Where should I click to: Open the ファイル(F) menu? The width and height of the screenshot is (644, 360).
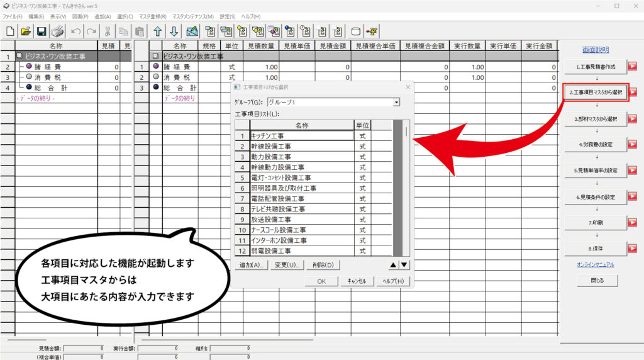(13, 16)
